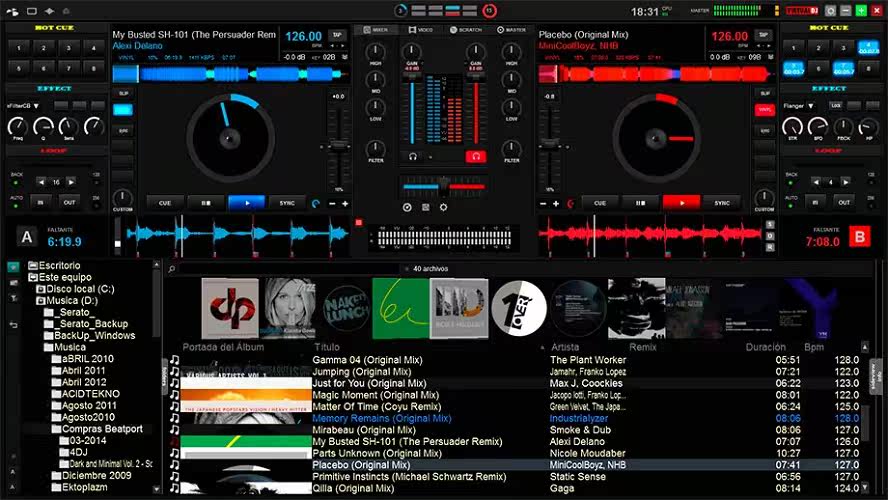
Task: Open Musica (D:) drive in folder tree
Action: [66, 301]
